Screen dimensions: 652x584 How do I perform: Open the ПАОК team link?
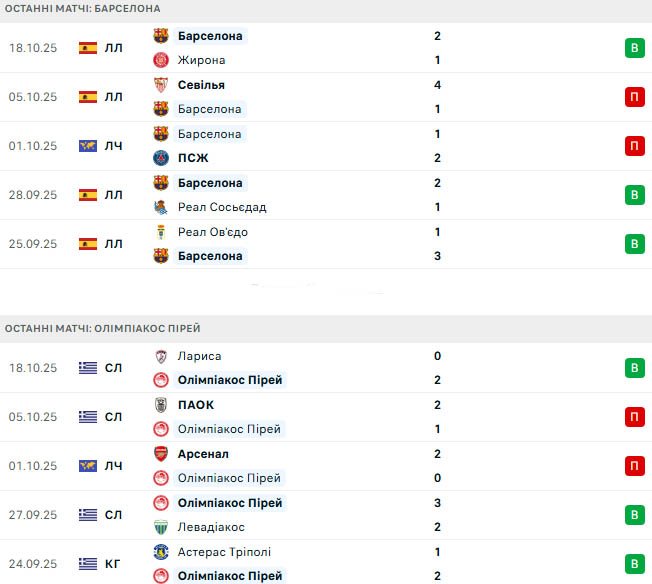coord(196,405)
